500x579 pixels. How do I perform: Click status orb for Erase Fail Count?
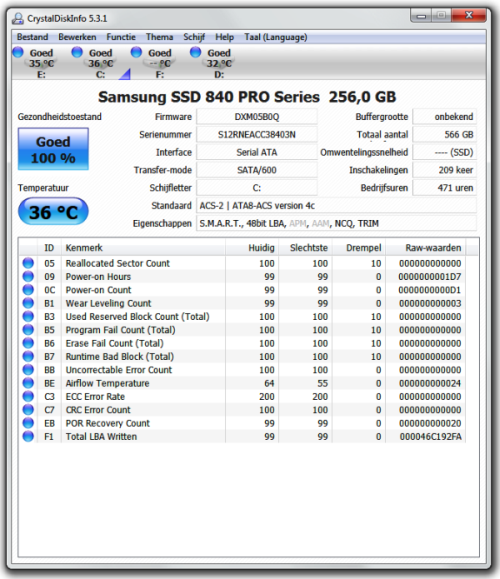coord(28,343)
